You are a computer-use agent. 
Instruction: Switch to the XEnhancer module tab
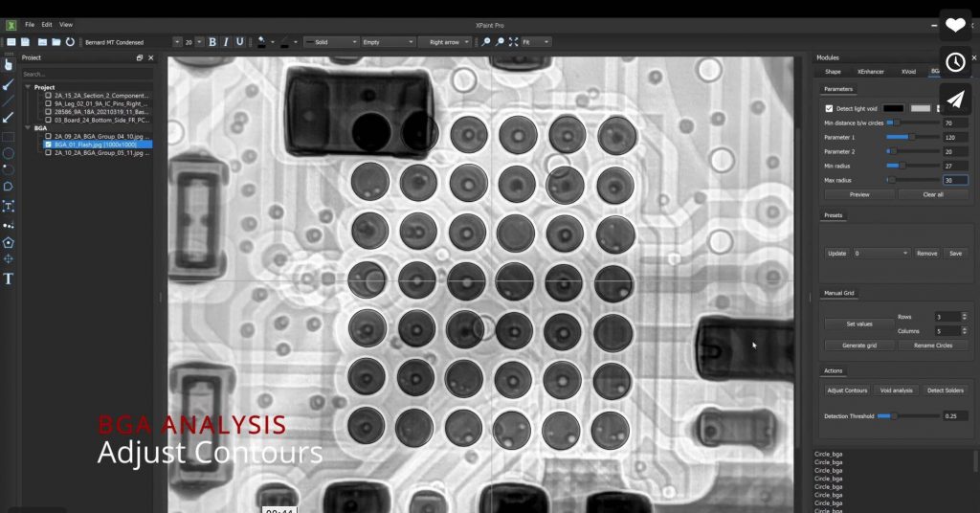(870, 72)
